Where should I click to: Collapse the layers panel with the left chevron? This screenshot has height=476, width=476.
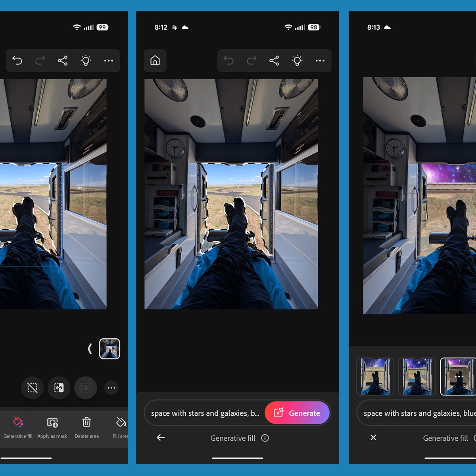90,349
